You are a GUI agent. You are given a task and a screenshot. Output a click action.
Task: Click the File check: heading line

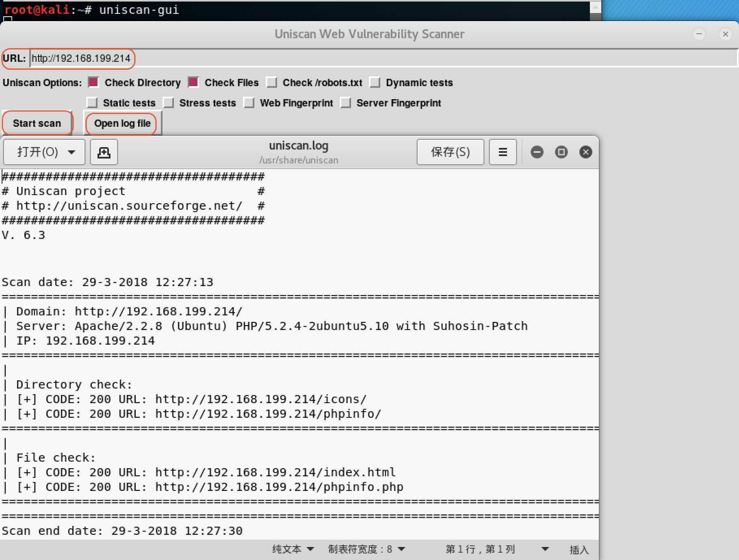[49, 458]
